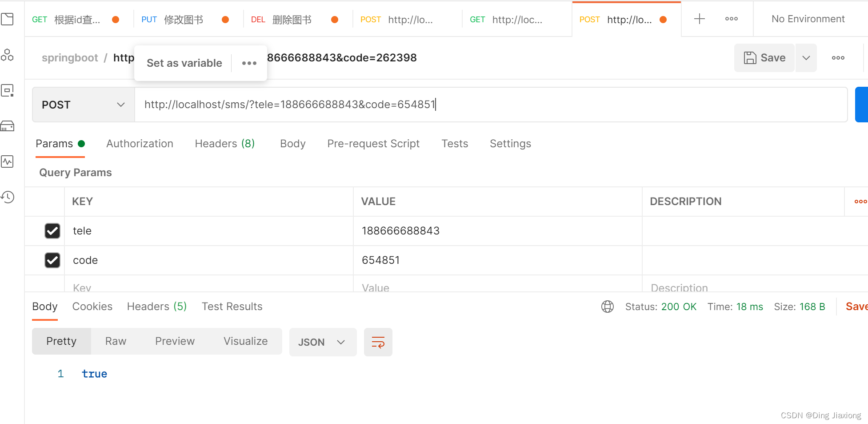Expand the Save options arrow
Screen dimensions: 868x424
tap(806, 58)
